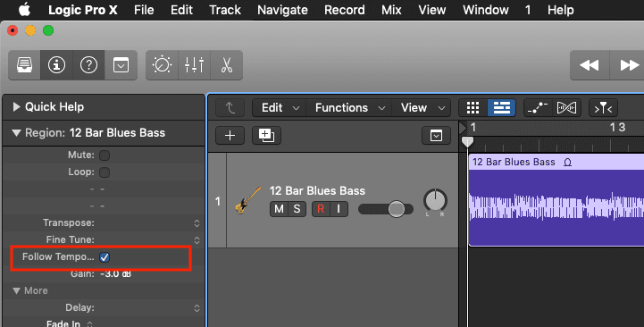644x327 pixels.
Task: Open the track header dropdown button
Action: point(436,135)
